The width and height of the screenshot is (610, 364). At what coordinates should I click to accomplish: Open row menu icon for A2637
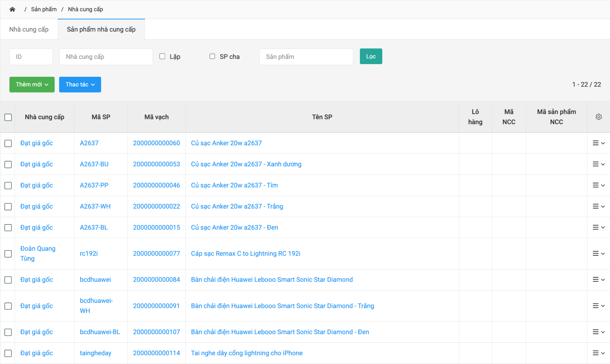click(x=598, y=143)
